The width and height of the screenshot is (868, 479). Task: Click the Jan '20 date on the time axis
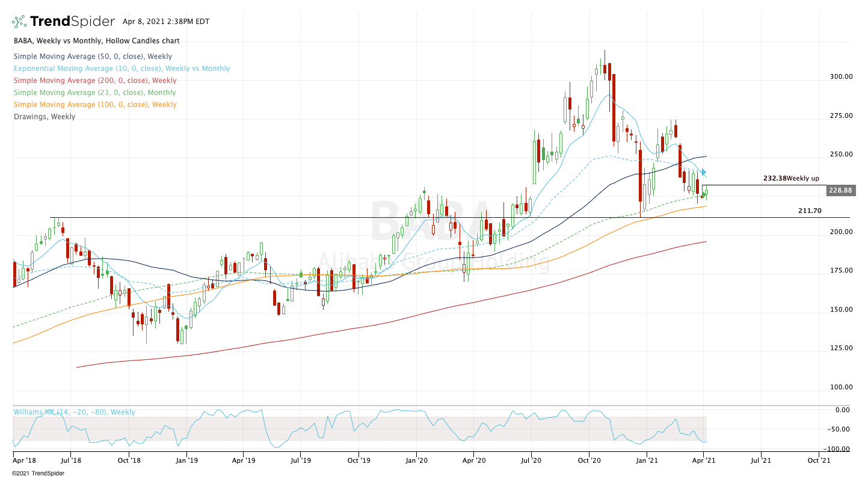416,460
